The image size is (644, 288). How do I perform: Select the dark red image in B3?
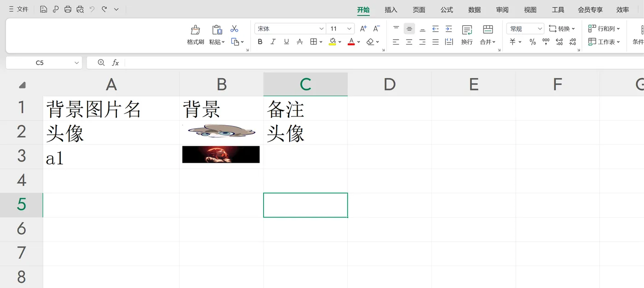point(221,155)
